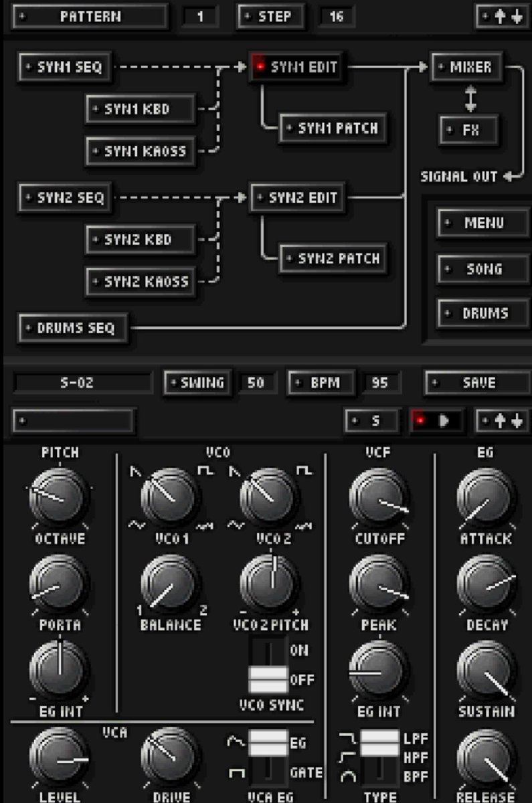Toggle the VCA EG / GATE switch

(268, 757)
